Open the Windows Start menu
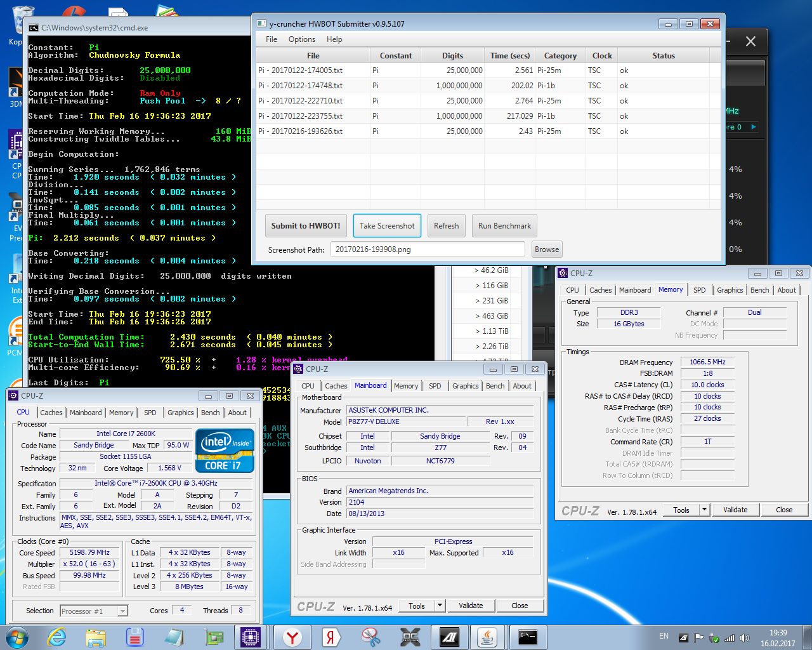 point(17,637)
